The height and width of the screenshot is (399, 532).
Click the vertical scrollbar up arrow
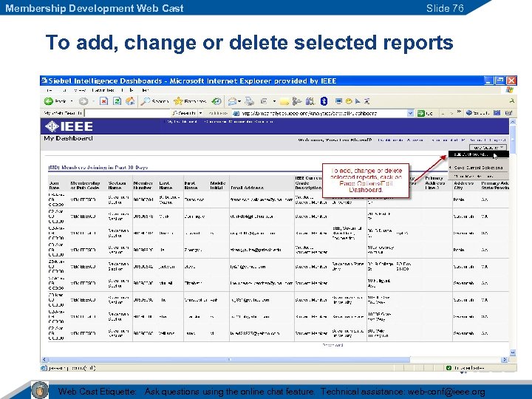coord(513,121)
